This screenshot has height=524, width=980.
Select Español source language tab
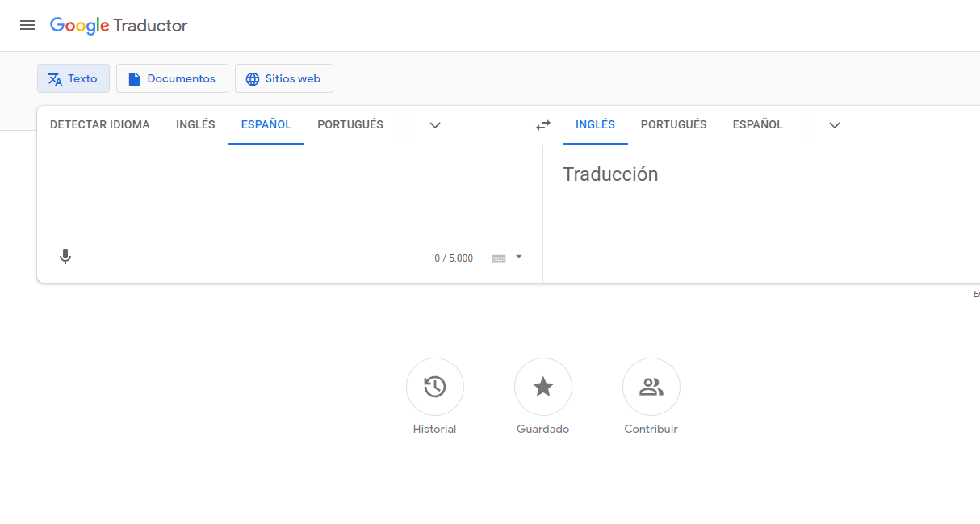266,124
